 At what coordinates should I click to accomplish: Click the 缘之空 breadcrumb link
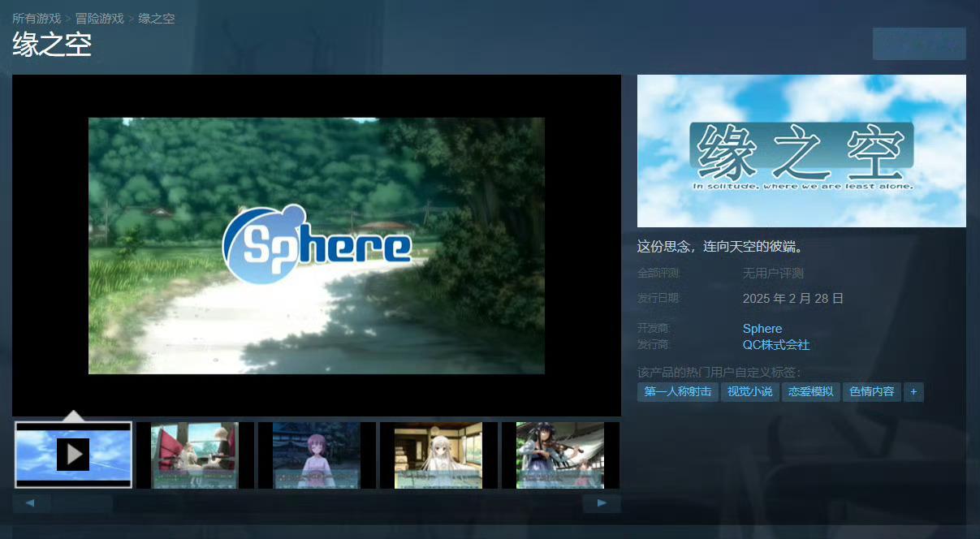(x=157, y=18)
